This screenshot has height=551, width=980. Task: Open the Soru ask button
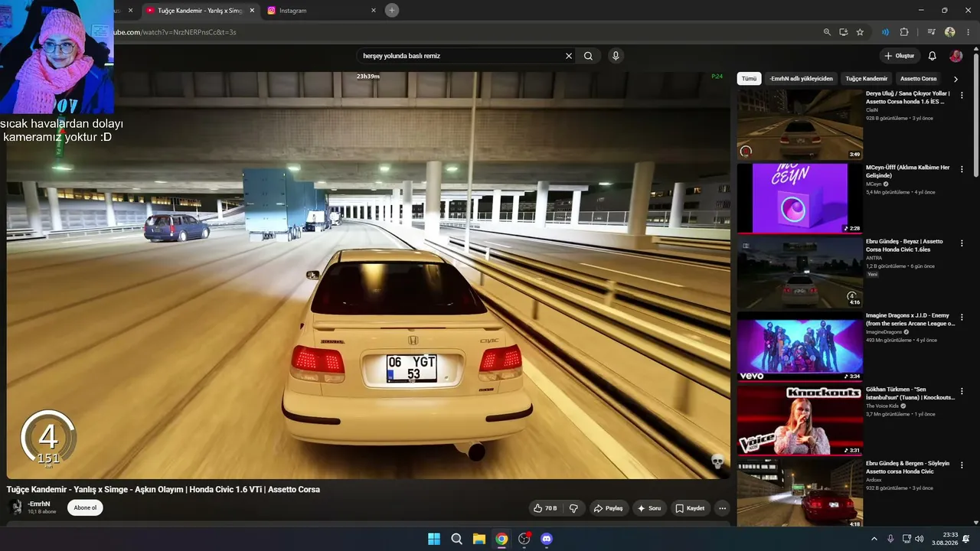[648, 508]
